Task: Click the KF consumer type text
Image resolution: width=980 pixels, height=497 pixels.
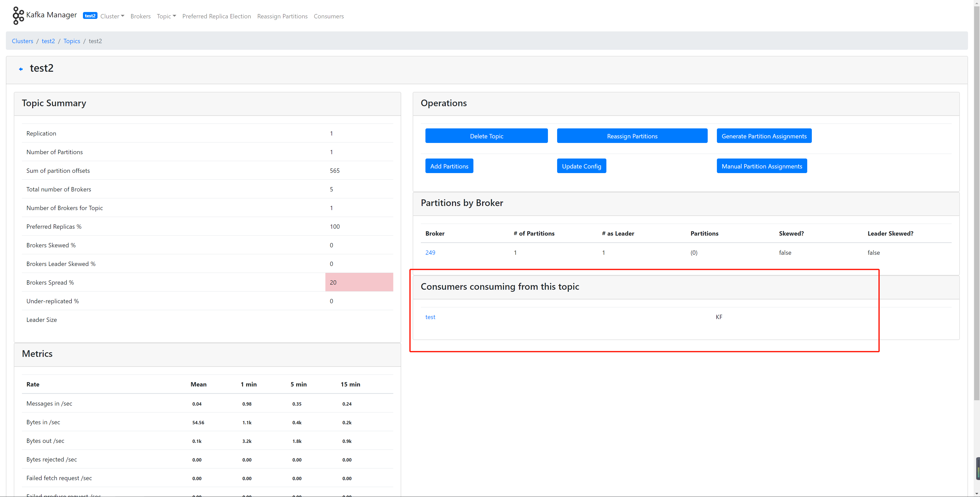Action: coord(719,317)
